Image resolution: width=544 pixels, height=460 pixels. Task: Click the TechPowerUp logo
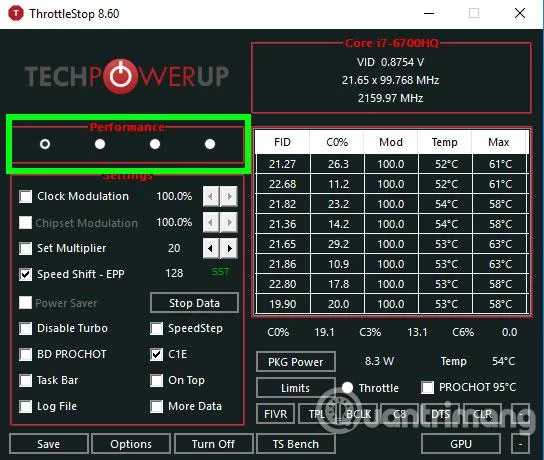click(x=127, y=76)
